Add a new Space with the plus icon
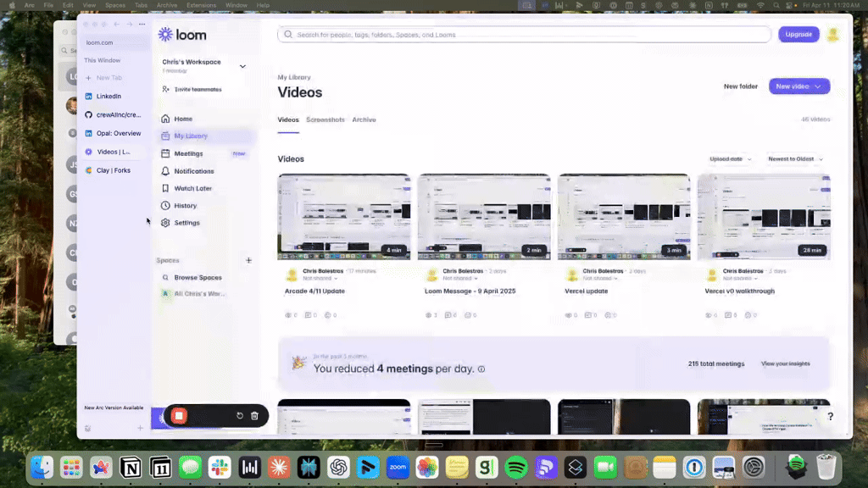The image size is (868, 488). (x=248, y=260)
